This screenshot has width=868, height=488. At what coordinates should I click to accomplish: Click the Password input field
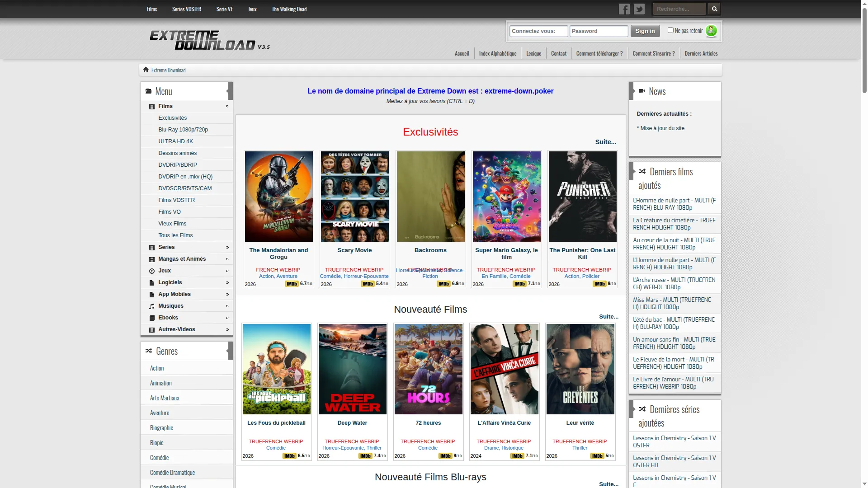coord(599,31)
